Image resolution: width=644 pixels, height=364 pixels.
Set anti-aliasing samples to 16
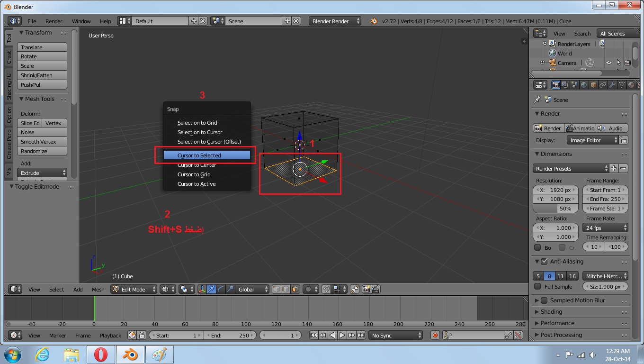pyautogui.click(x=572, y=276)
